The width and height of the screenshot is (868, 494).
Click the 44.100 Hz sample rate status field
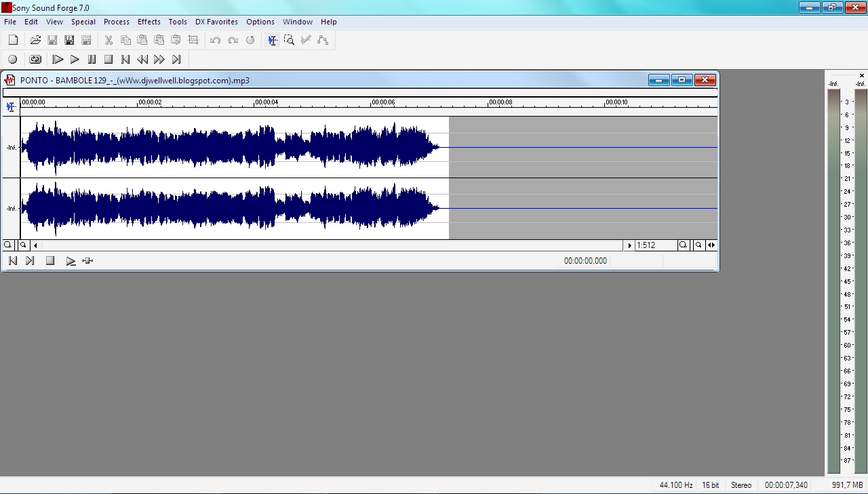pyautogui.click(x=676, y=485)
